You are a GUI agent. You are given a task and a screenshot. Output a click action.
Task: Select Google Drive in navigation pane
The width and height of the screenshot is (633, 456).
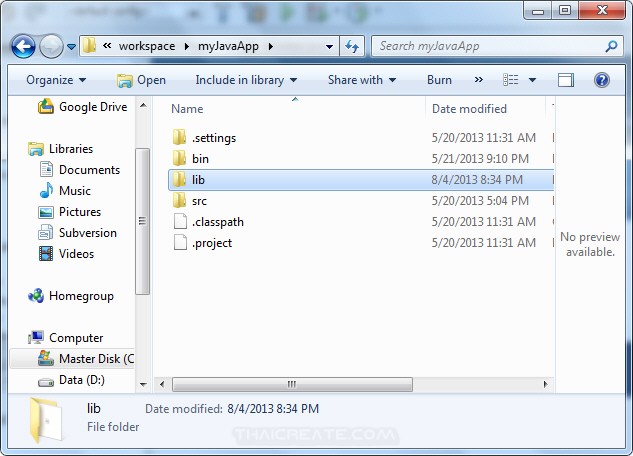click(83, 107)
